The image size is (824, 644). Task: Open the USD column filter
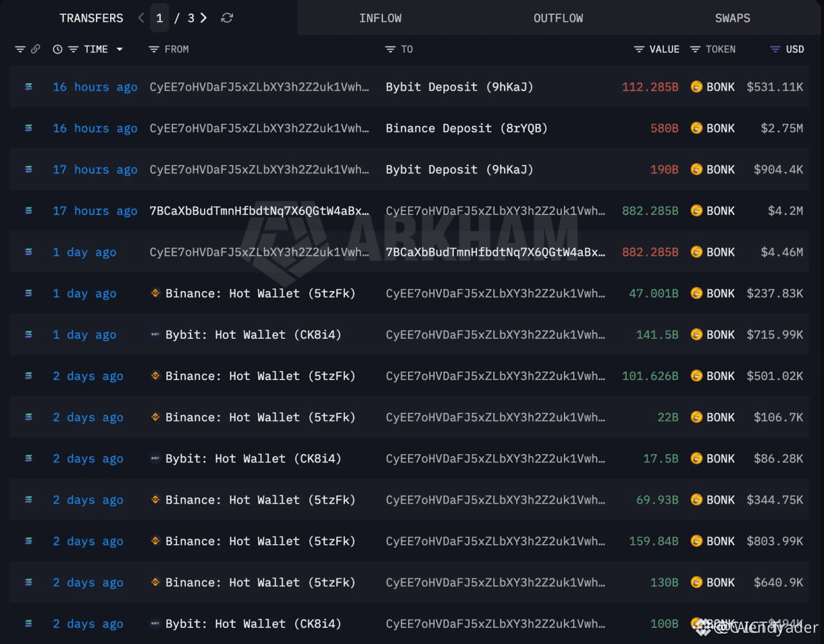tap(775, 49)
